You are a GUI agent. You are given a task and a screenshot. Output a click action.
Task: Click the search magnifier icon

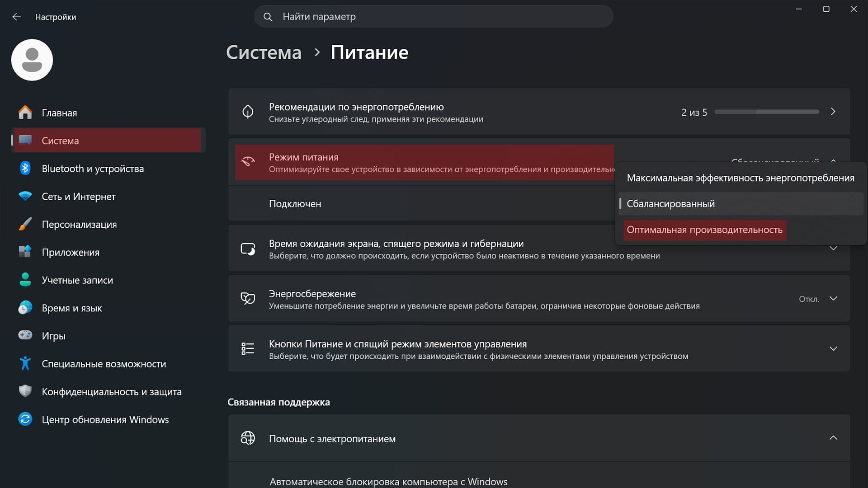point(268,17)
